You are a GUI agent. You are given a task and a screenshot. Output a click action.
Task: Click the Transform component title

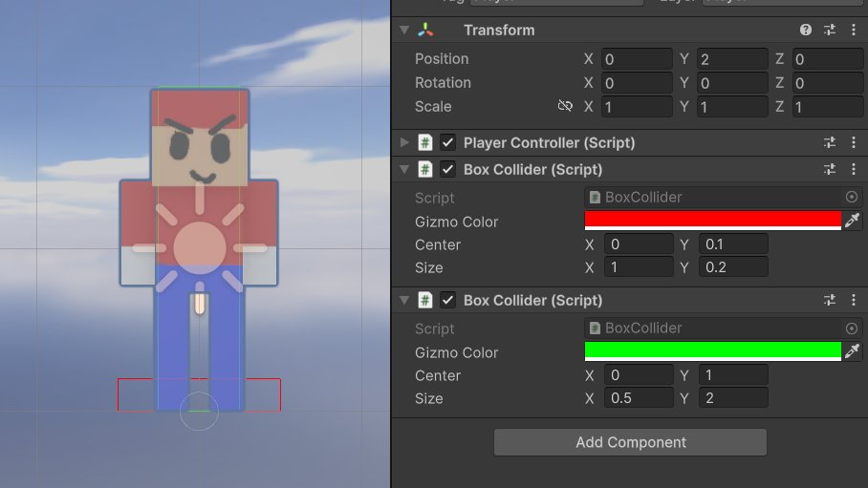click(499, 30)
